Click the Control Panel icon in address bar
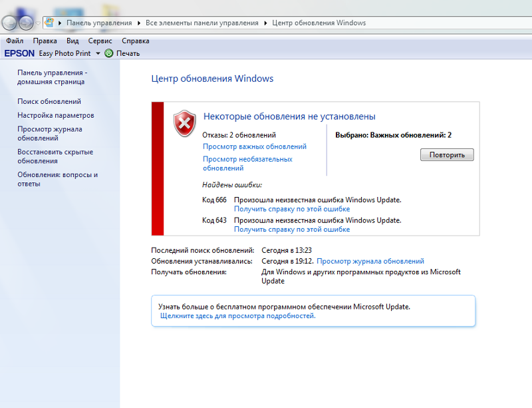The height and width of the screenshot is (408, 532). click(49, 23)
